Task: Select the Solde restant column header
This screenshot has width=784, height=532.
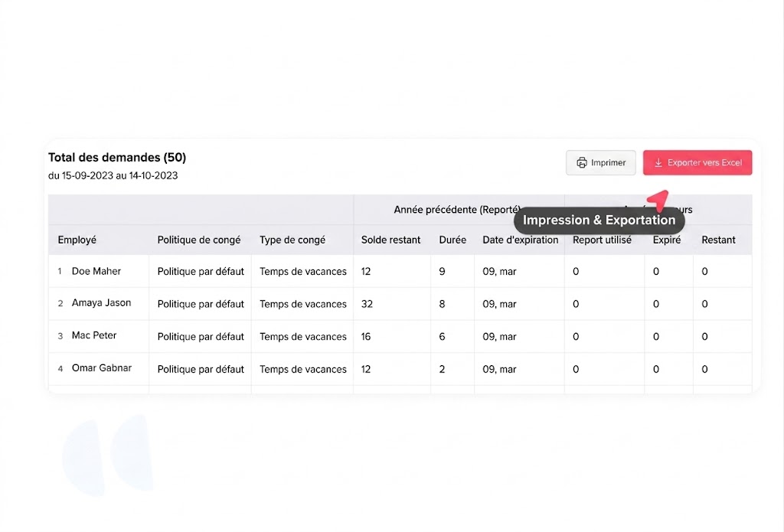Action: coord(391,240)
